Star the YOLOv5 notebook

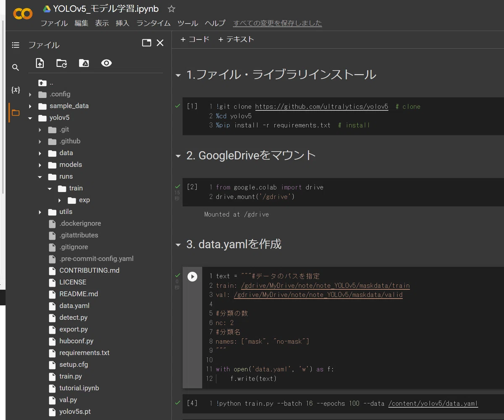click(x=171, y=9)
